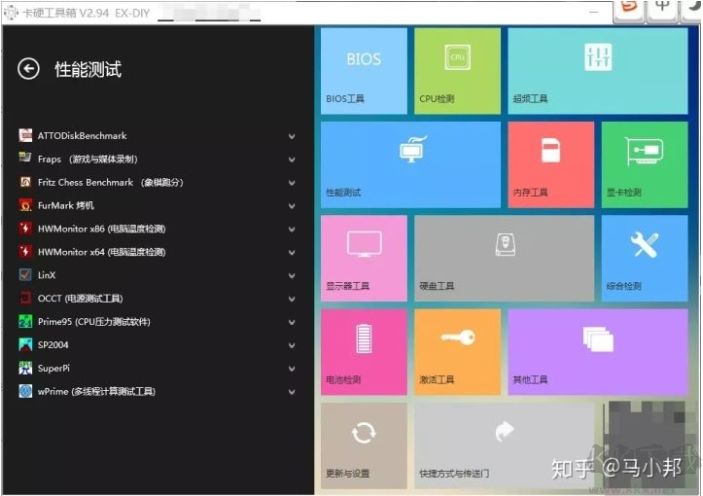The height and width of the screenshot is (496, 703).
Task: Click the ATTODiskBenchmark icon
Action: (x=26, y=135)
